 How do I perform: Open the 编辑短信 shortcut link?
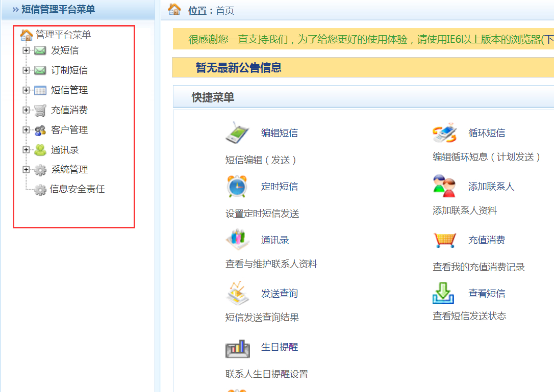280,133
